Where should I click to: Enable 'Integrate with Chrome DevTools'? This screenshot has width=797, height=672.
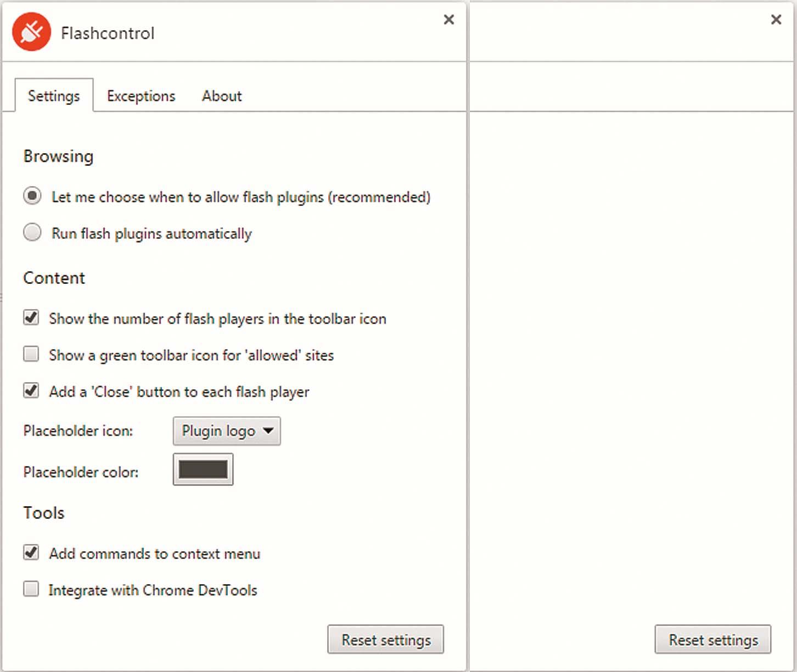click(31, 589)
